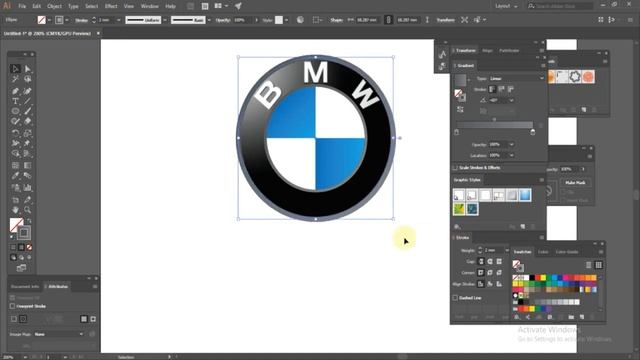Switch to the Pathfinder tab

point(509,51)
